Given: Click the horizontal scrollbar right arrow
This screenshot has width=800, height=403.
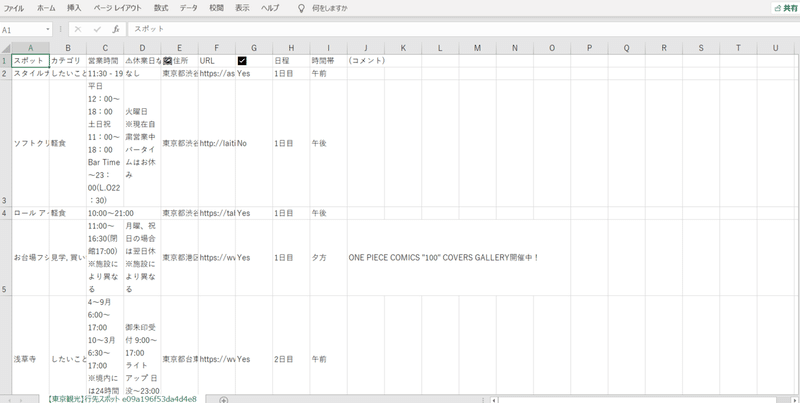Looking at the screenshot, I should 793,399.
